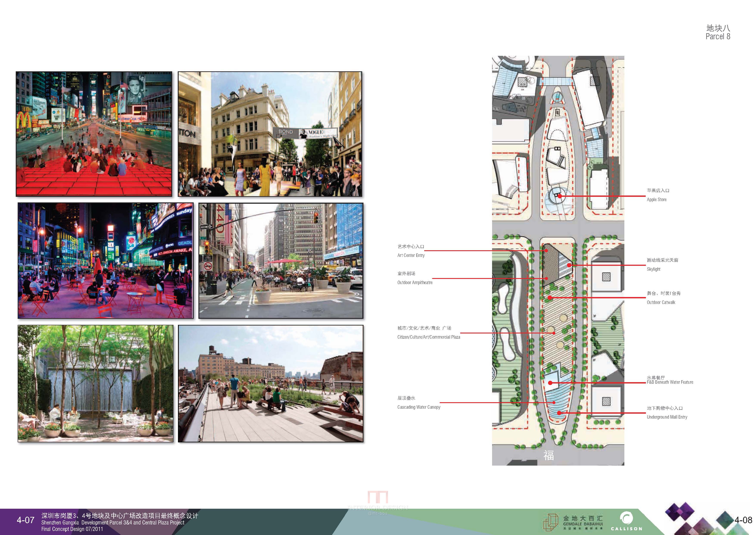Click the '副动线采光天窗' label
The width and height of the screenshot is (756, 535).
click(662, 260)
